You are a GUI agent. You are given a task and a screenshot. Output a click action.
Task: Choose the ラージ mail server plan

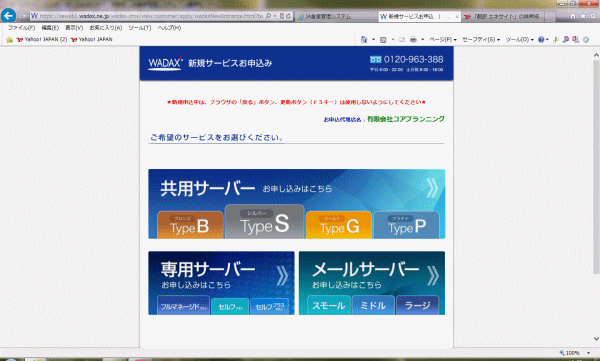point(417,305)
